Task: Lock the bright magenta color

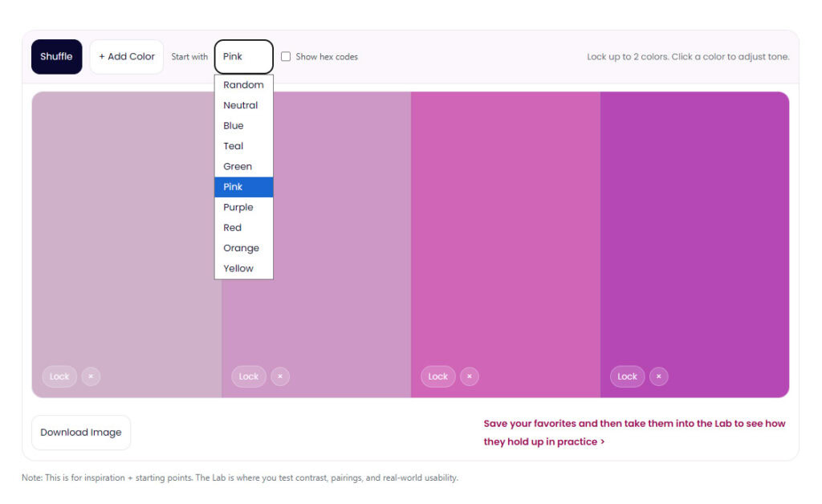Action: [437, 376]
